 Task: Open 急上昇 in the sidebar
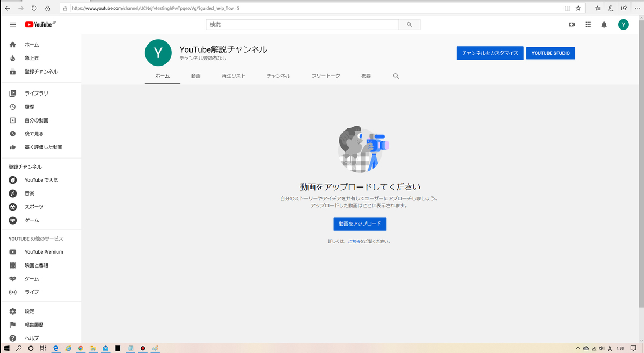pos(32,57)
